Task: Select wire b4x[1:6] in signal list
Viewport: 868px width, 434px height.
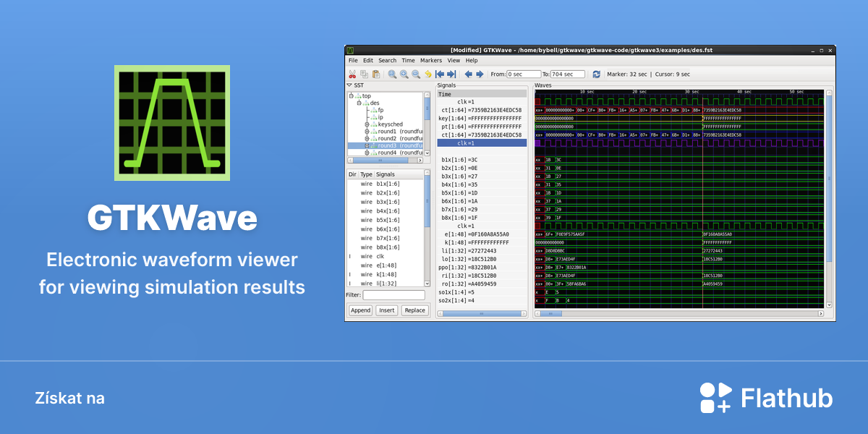Action: pyautogui.click(x=386, y=211)
